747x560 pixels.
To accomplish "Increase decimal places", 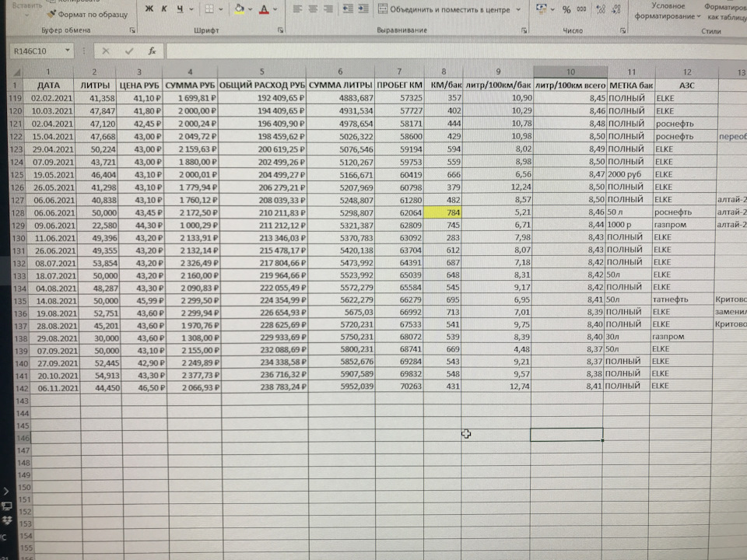I will coord(601,9).
